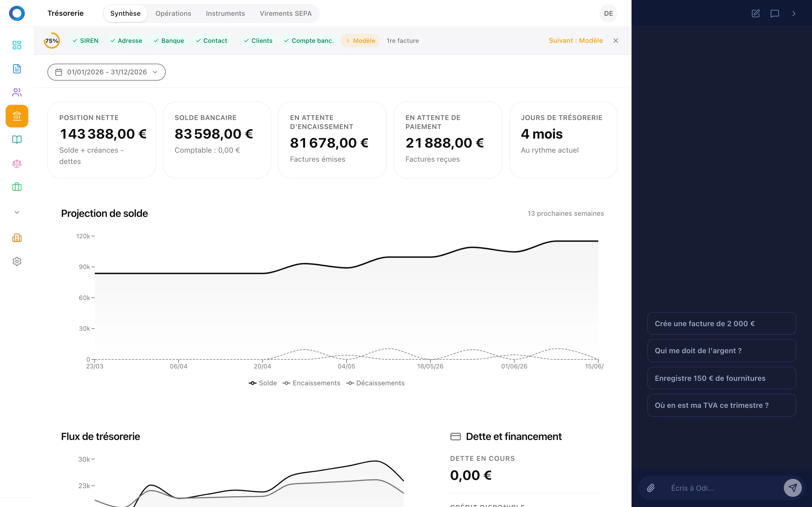Open the documents icon in sidebar
This screenshot has width=812, height=507.
[17, 69]
